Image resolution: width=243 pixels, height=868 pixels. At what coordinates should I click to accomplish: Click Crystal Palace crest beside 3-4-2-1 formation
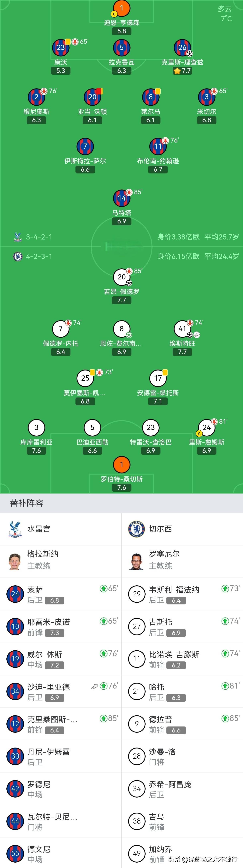coord(18,237)
